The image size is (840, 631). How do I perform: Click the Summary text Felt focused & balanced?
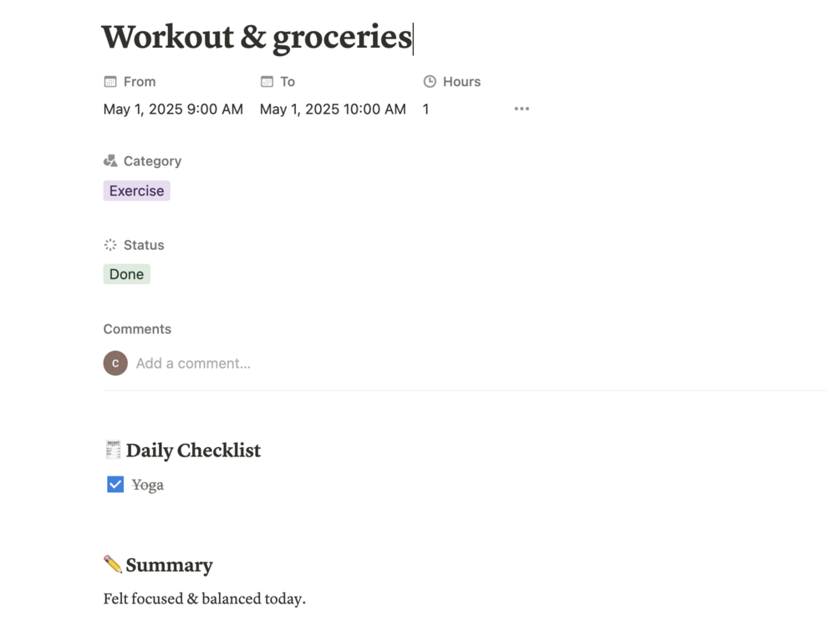pos(205,599)
